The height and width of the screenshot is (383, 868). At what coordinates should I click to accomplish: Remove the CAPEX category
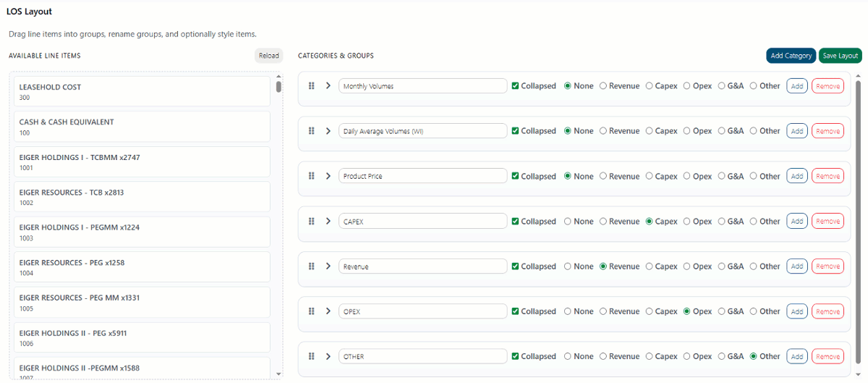pos(827,221)
